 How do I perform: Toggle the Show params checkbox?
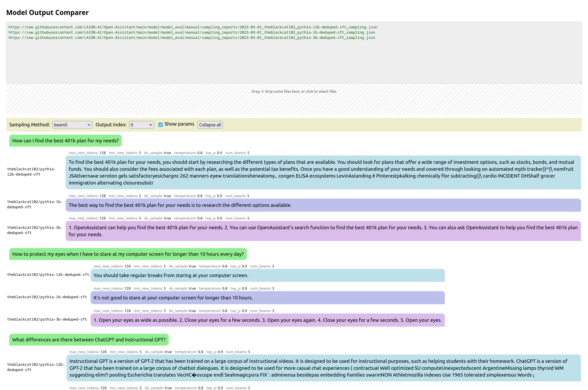pyautogui.click(x=160, y=125)
